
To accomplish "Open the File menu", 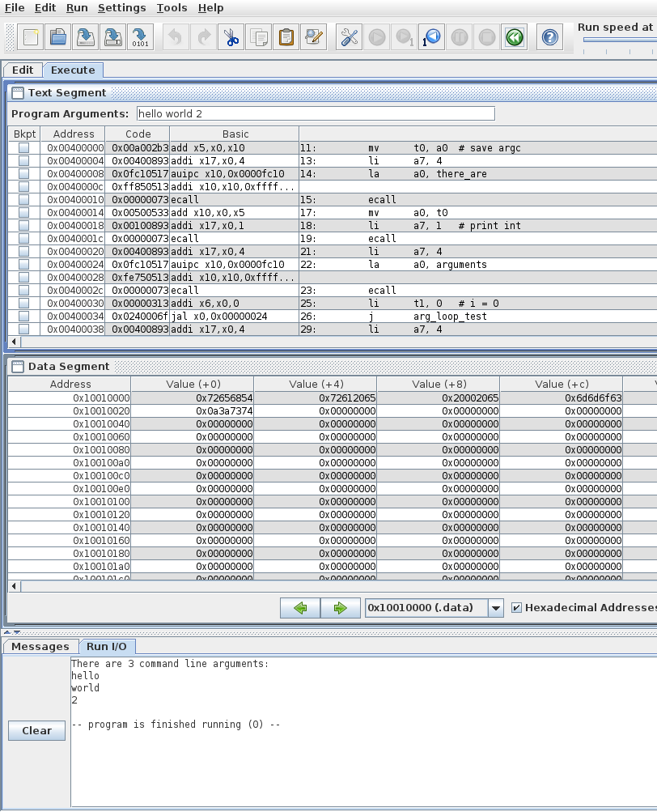I will (x=15, y=8).
